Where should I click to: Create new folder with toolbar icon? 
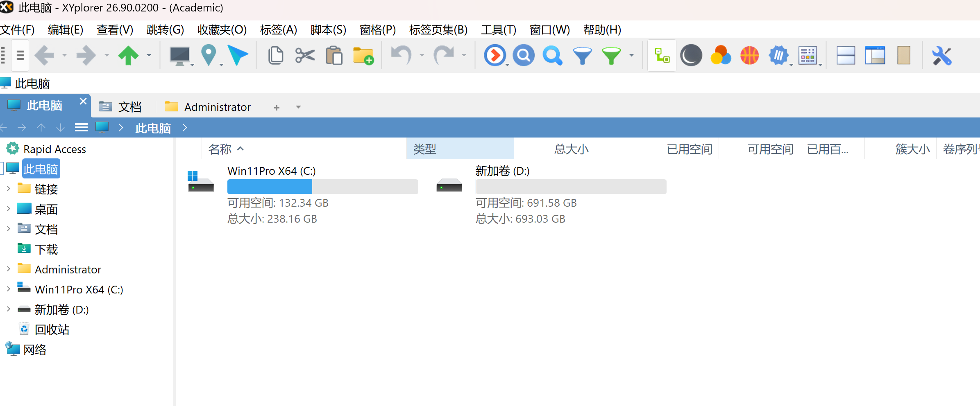click(363, 56)
